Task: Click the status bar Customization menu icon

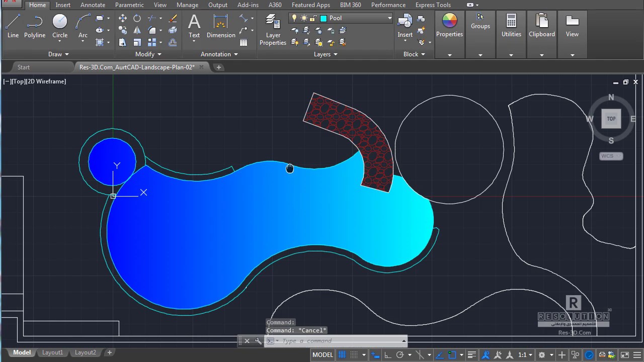Action: (x=637, y=354)
